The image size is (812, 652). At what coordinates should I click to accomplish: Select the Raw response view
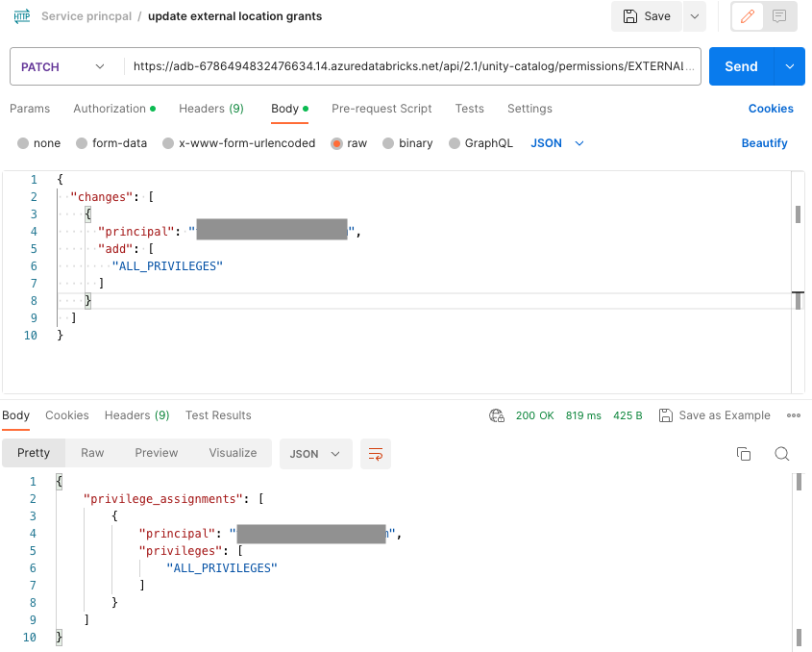92,453
